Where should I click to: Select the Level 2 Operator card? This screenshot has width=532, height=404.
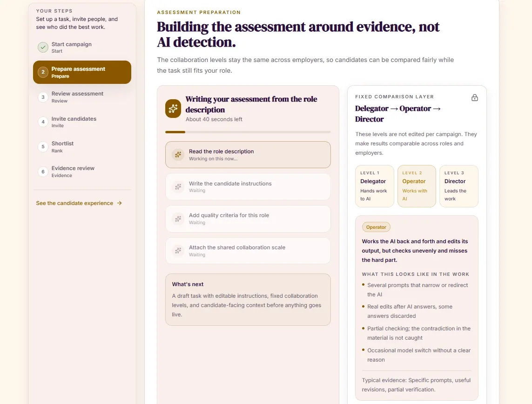(417, 186)
